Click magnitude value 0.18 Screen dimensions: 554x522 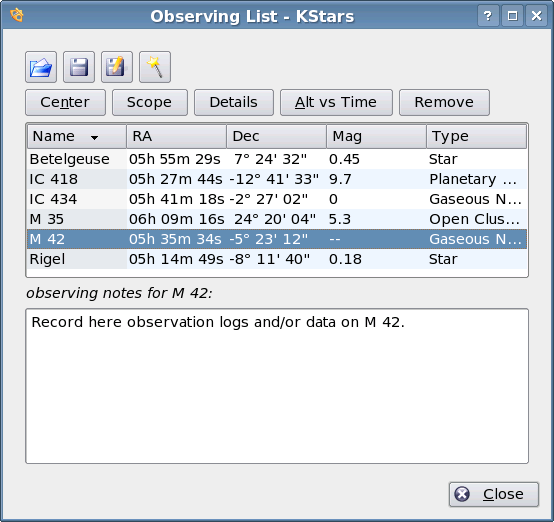345,259
